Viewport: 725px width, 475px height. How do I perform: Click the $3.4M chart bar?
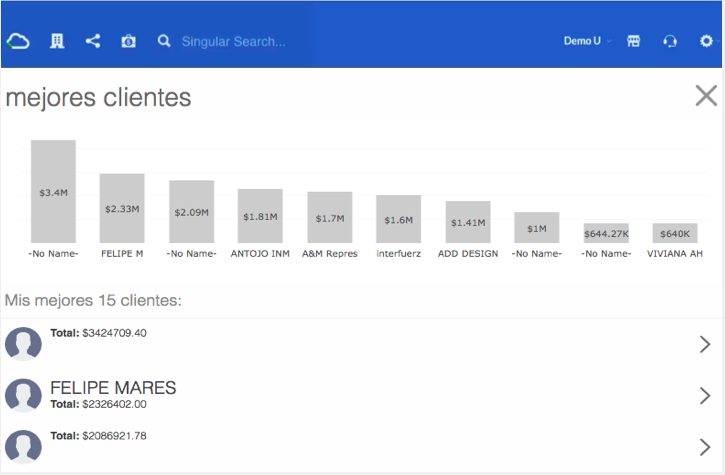click(53, 191)
